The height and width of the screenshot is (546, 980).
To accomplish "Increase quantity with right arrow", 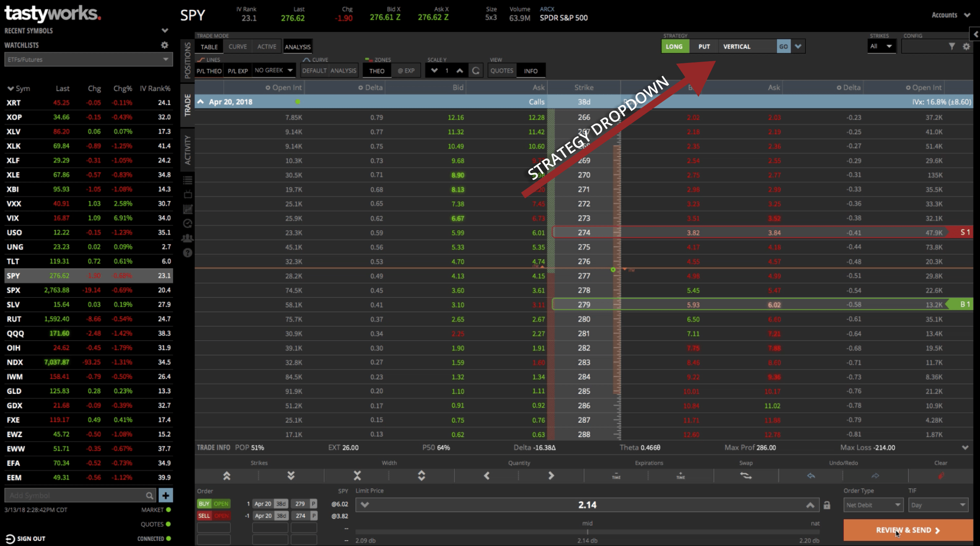I will (551, 476).
